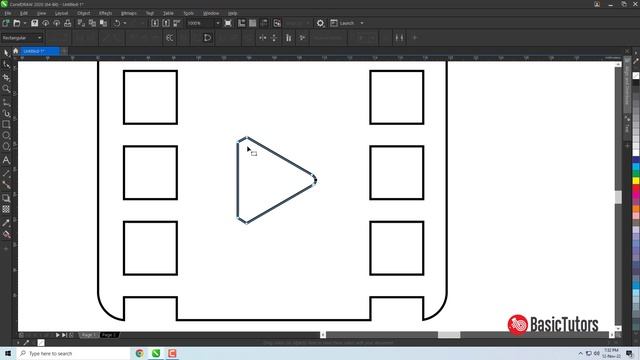The image size is (640, 360).
Task: Select the Parallel Dimension line tool
Action: pyautogui.click(x=6, y=173)
